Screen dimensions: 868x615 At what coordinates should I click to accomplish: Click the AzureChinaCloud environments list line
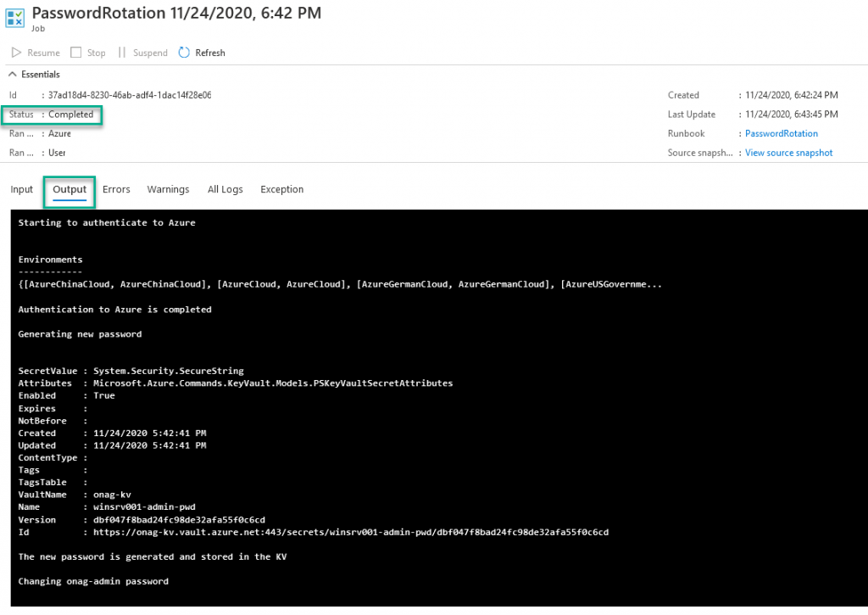(340, 284)
